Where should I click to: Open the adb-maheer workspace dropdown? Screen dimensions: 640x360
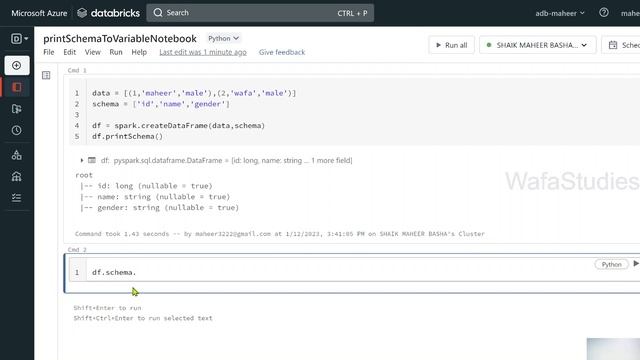coord(560,13)
